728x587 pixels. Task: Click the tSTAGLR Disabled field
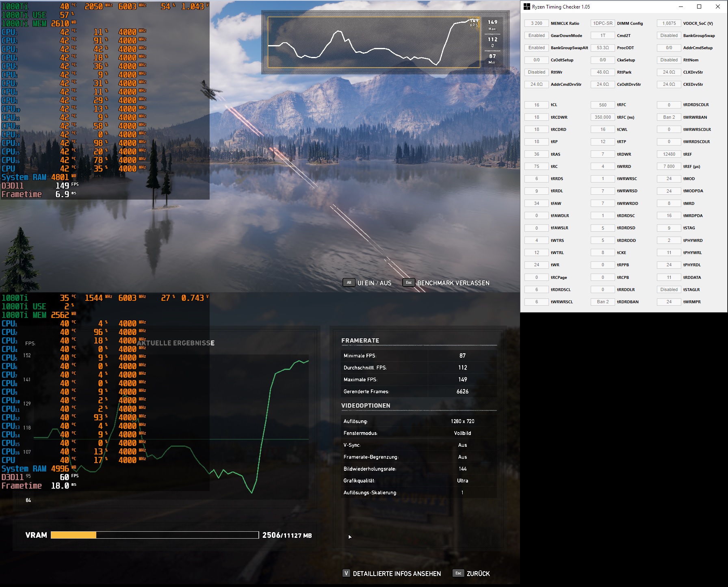click(669, 289)
